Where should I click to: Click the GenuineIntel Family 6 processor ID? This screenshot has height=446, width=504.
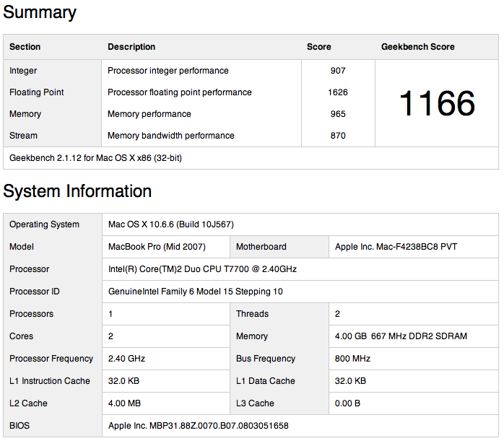point(196,292)
